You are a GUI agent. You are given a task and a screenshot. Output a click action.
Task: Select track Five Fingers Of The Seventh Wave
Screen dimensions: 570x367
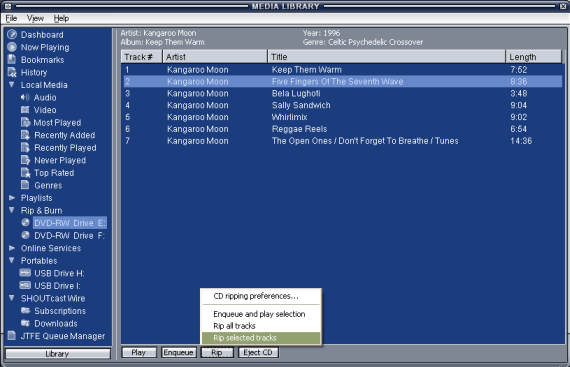tap(342, 81)
